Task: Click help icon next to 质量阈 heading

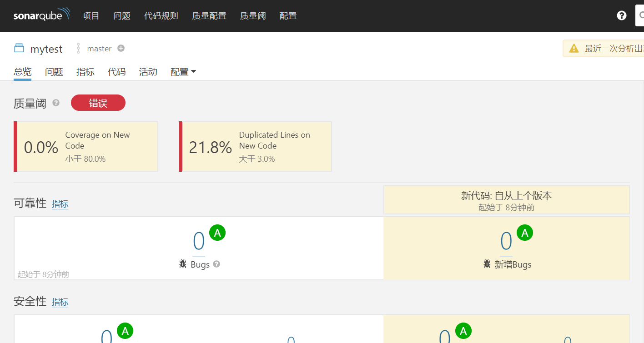Action: 56,103
